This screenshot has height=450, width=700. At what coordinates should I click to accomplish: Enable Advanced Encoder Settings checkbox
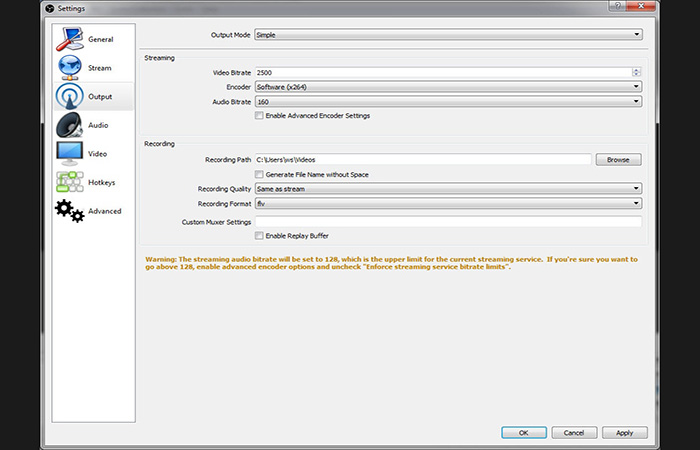click(260, 116)
